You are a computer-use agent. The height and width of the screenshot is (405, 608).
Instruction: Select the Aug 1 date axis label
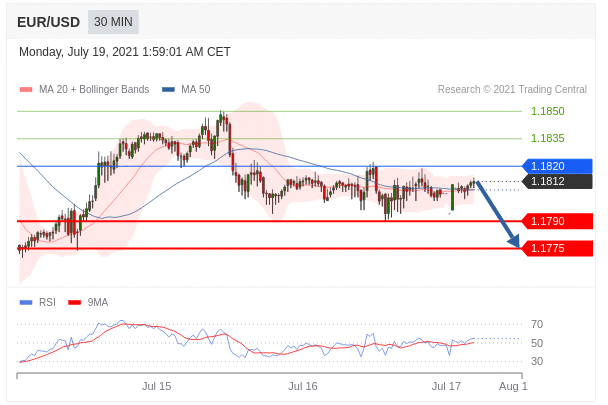click(513, 386)
